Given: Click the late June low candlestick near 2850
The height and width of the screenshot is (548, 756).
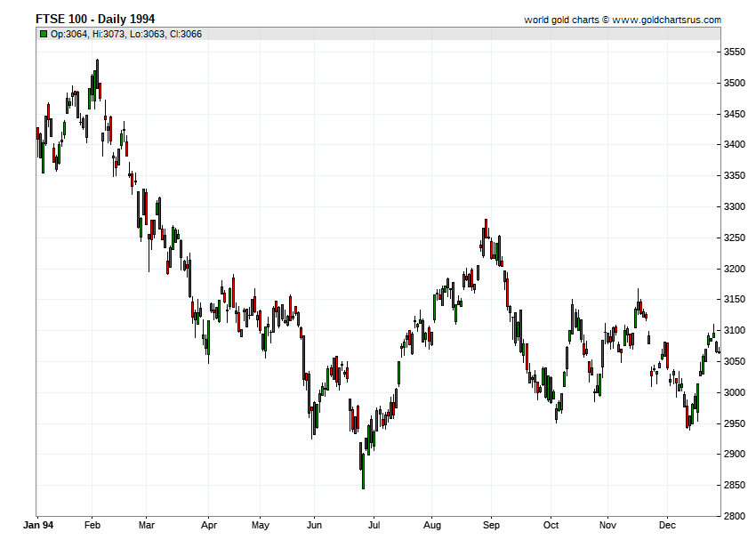Looking at the screenshot, I should coord(363,471).
